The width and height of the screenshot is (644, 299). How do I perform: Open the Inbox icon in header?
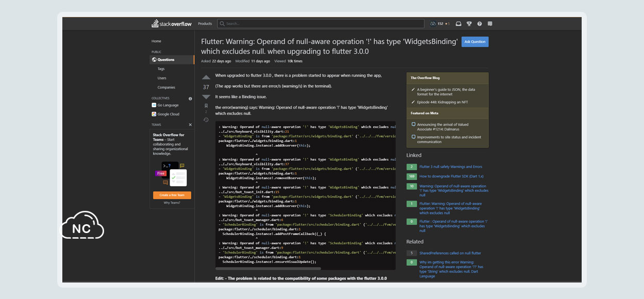tap(459, 24)
